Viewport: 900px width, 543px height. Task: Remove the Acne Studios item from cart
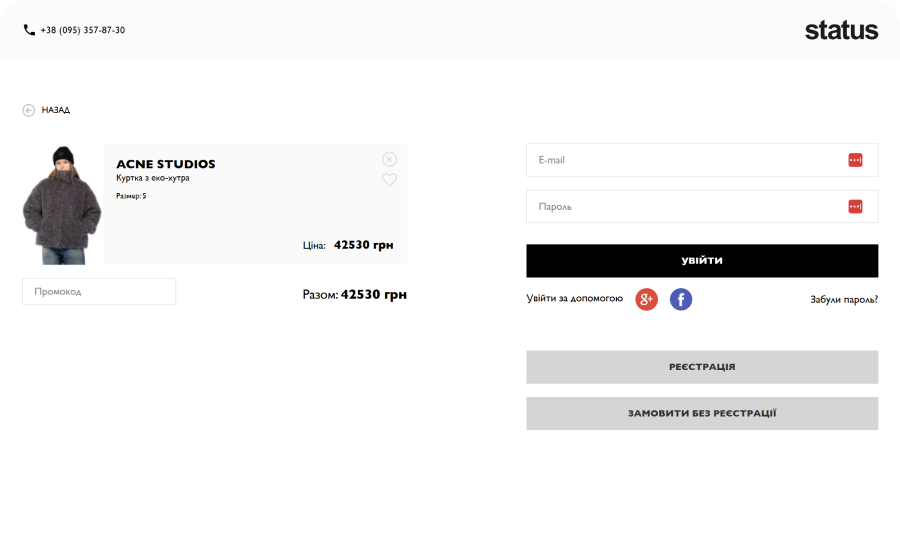pyautogui.click(x=389, y=159)
